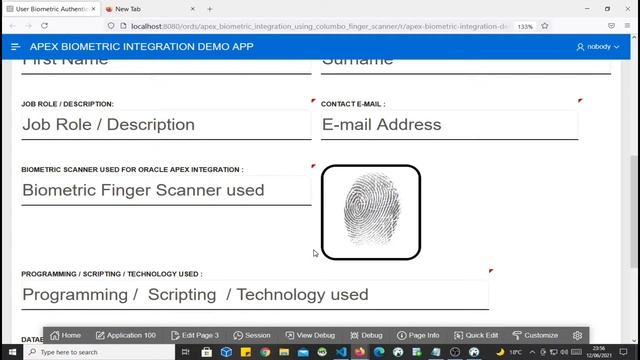Focus the First Name input field

pyautogui.click(x=166, y=67)
